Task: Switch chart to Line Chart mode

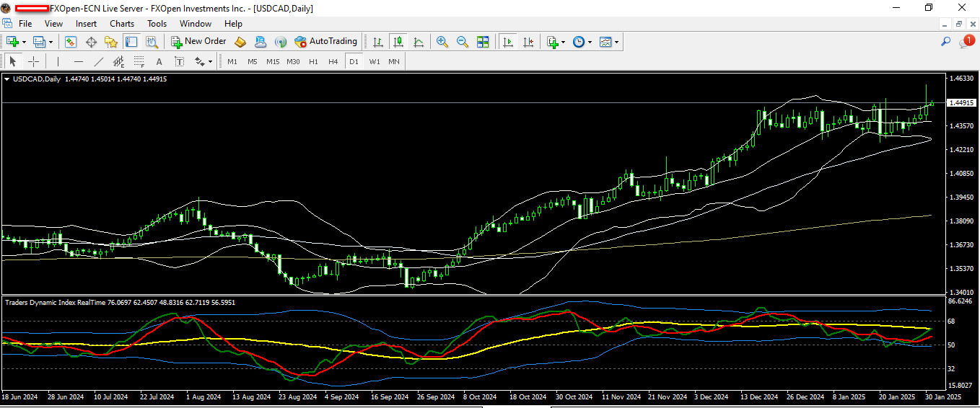Action: point(419,42)
